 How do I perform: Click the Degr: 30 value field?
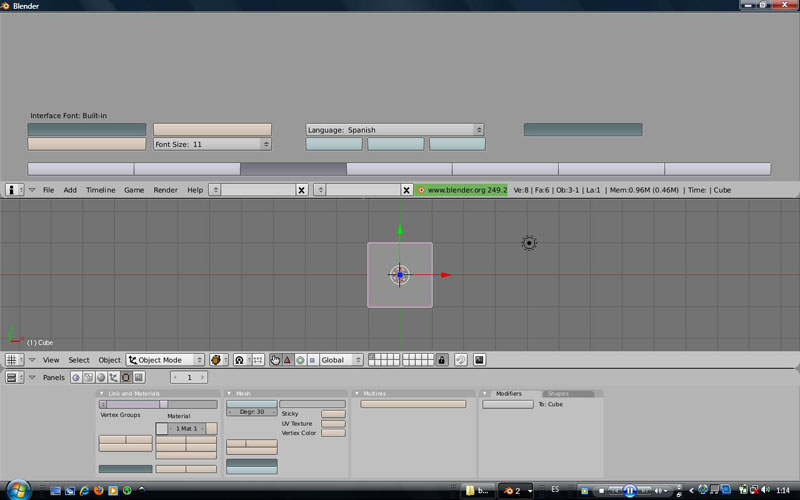(x=252, y=412)
